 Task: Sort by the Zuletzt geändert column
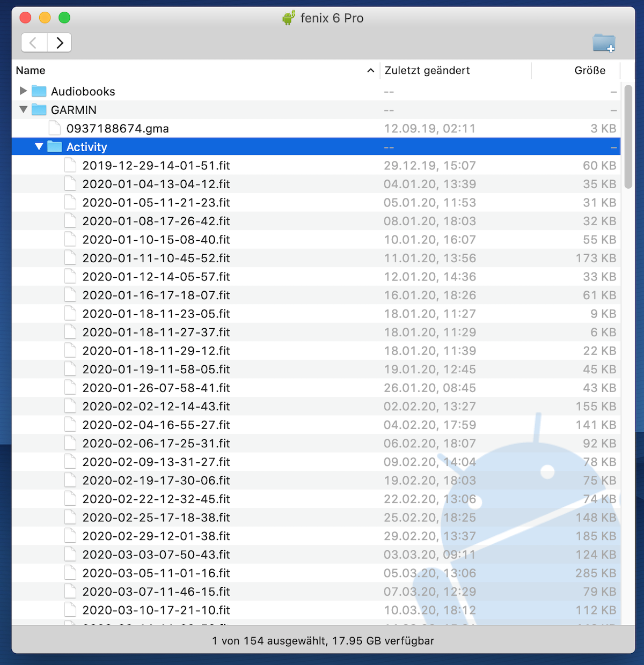click(x=427, y=70)
